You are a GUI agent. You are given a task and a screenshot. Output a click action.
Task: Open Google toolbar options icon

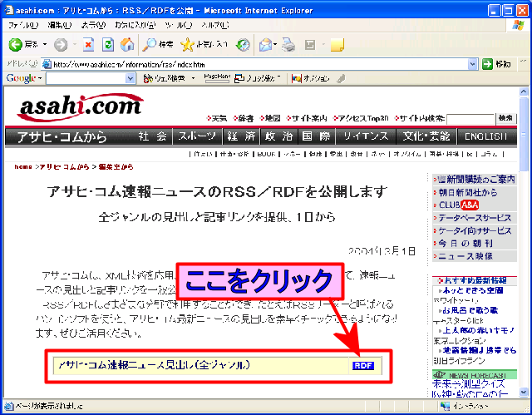297,78
